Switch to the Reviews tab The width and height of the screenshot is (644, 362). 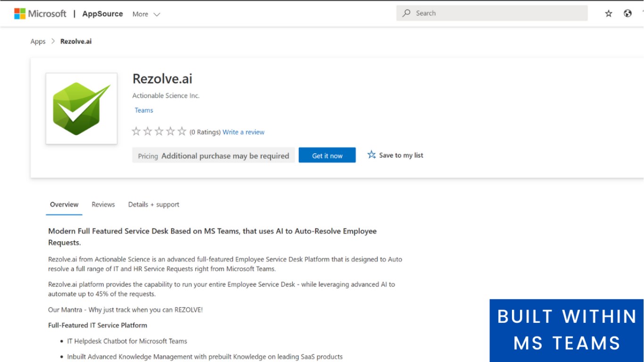[x=103, y=205]
